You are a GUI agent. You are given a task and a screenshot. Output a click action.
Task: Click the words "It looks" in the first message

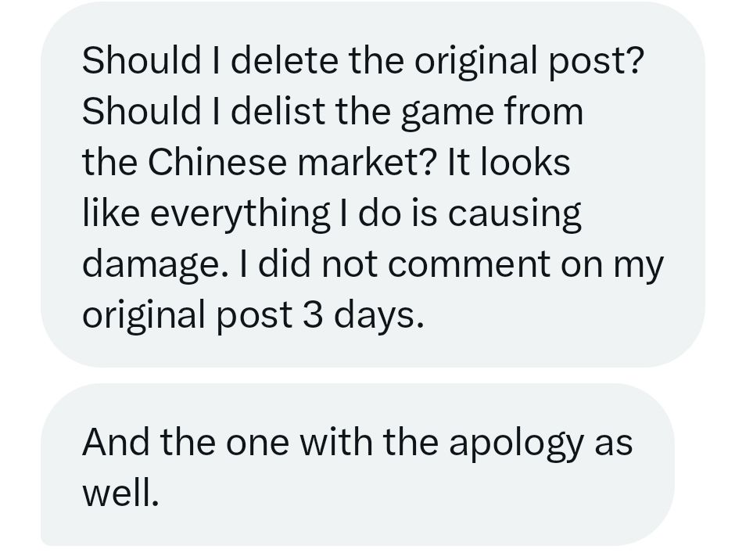(508, 162)
